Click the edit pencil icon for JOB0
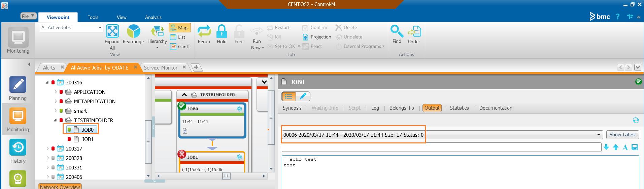This screenshot has height=189, width=644. coord(303,97)
